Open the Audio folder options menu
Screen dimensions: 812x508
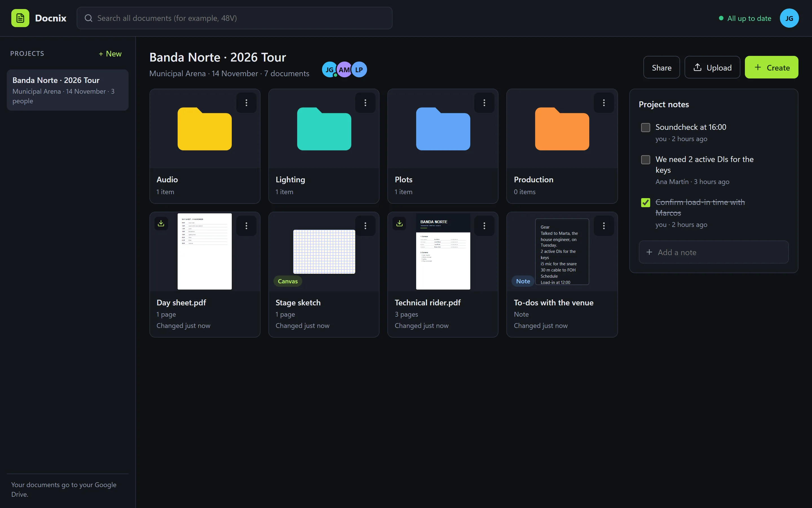(246, 103)
